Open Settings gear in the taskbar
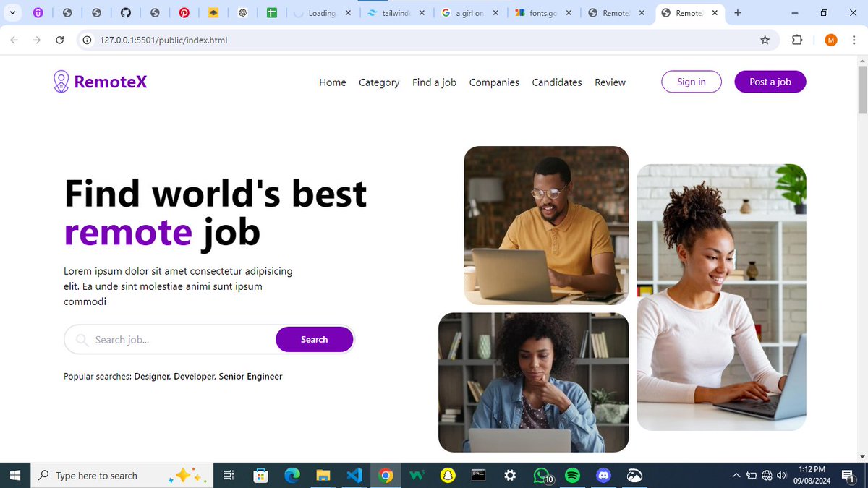Viewport: 868px width, 488px height. pyautogui.click(x=510, y=475)
